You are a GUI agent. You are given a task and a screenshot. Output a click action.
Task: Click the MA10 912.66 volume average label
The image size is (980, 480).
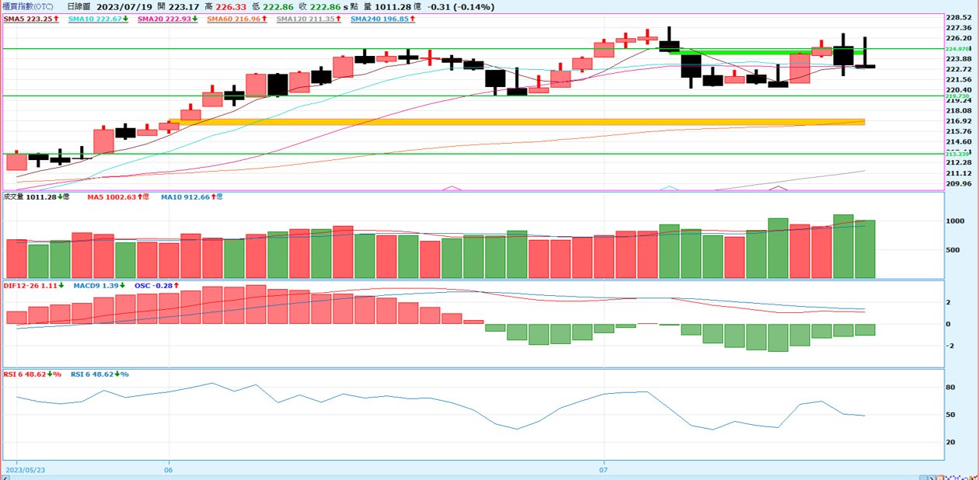tap(192, 197)
